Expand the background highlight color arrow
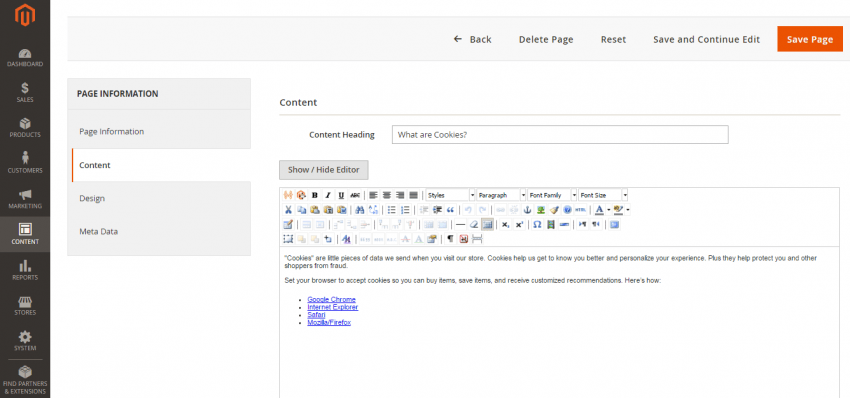The width and height of the screenshot is (850, 398). point(628,210)
